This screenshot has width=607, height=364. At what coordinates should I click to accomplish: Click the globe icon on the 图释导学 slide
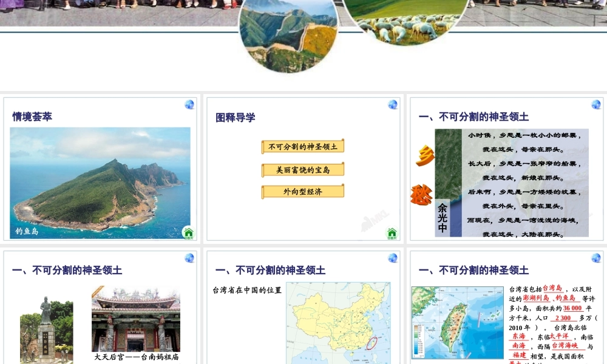tap(393, 104)
